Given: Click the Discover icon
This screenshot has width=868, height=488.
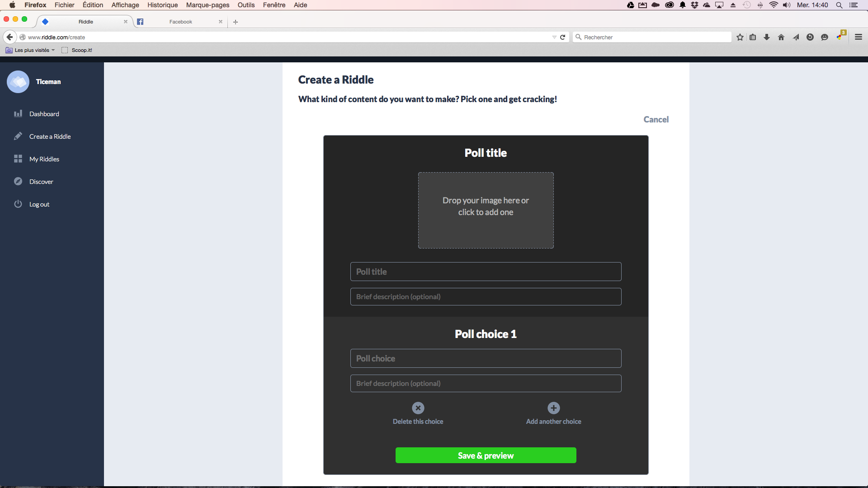Looking at the screenshot, I should [18, 182].
